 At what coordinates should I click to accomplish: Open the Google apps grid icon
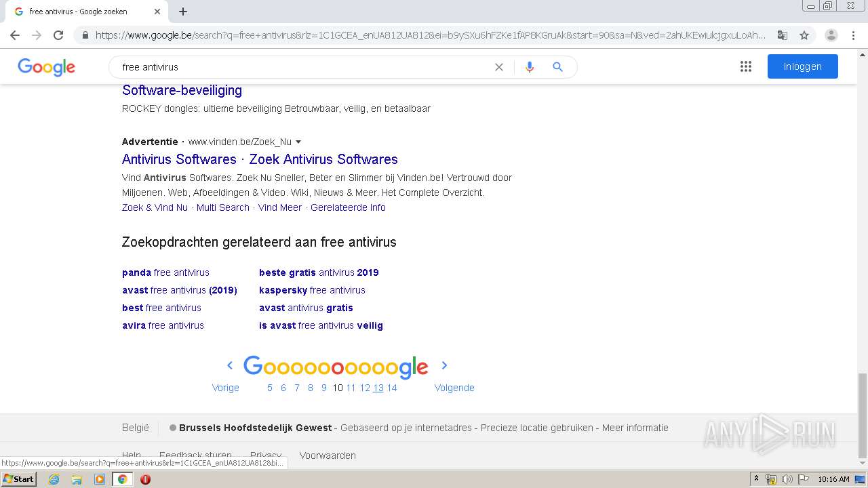click(x=746, y=66)
